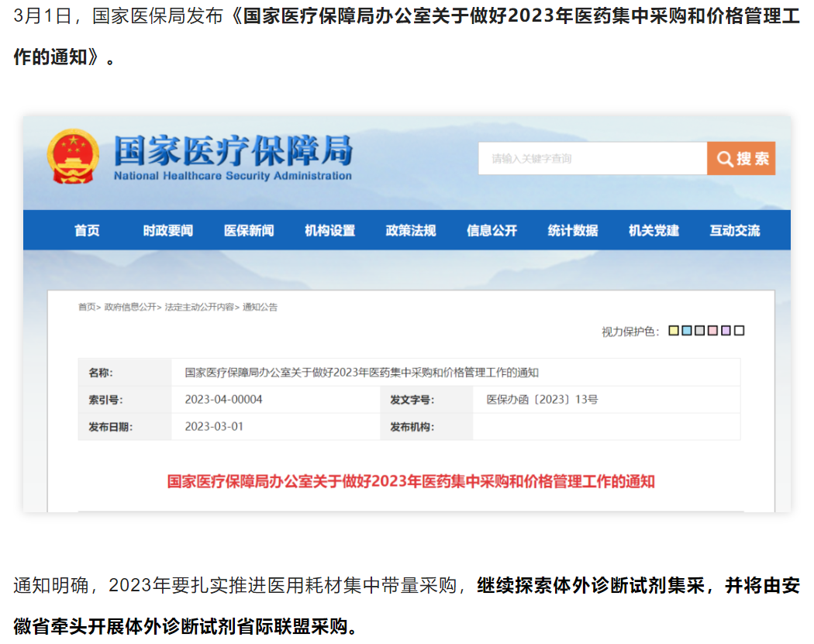This screenshot has height=644, width=814.
Task: Click the 发文字号 field label
Action: (412, 400)
